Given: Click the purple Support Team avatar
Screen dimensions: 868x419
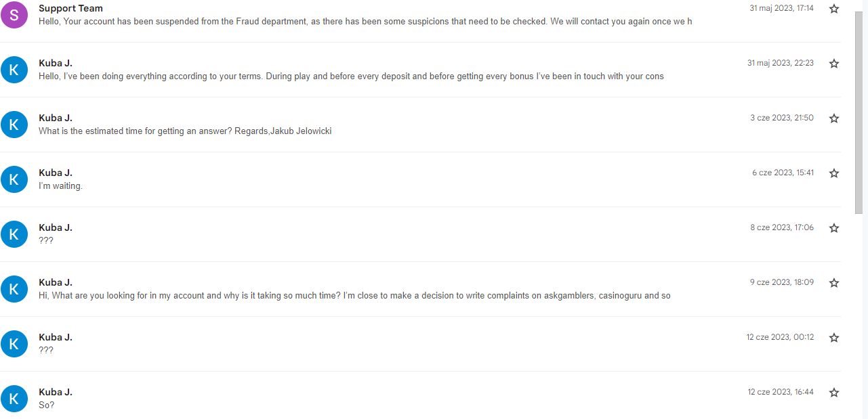Looking at the screenshot, I should 14,15.
